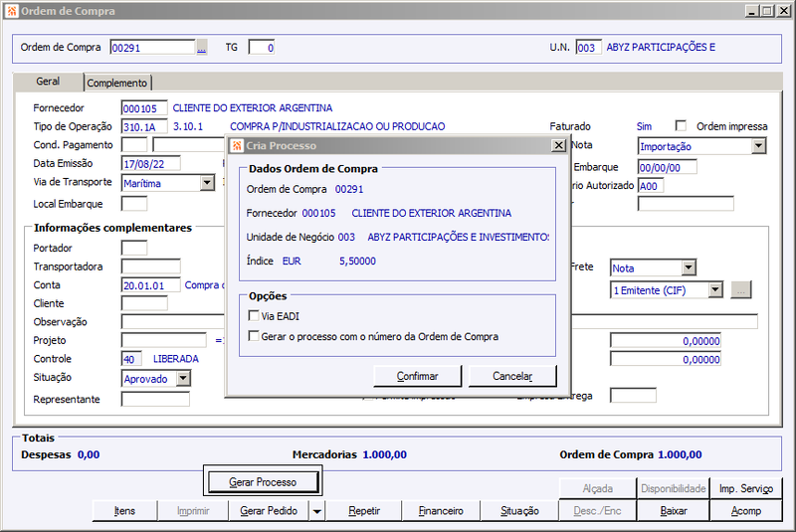Click the Cancelar button in dialog
796x532 pixels.
click(512, 376)
